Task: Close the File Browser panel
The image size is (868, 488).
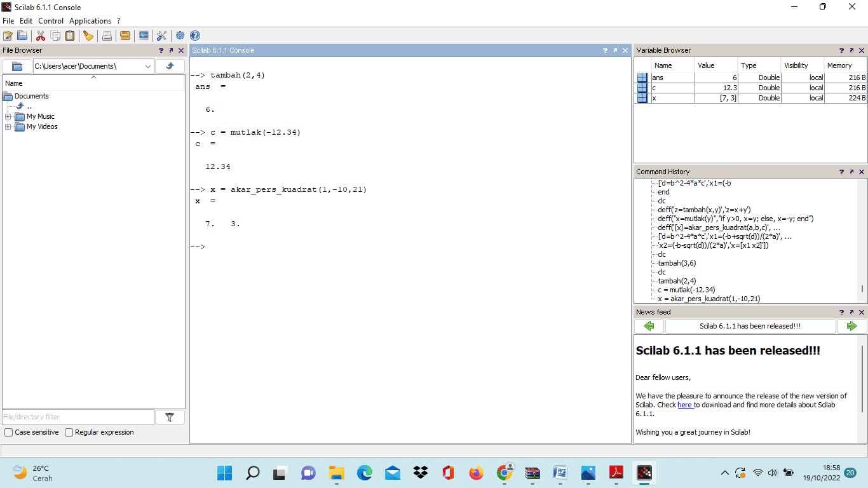Action: click(x=180, y=50)
